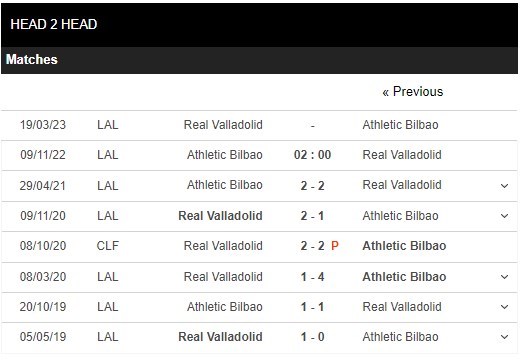Open the Matches tab
Image resolution: width=523 pixels, height=364 pixels.
[x=32, y=59]
